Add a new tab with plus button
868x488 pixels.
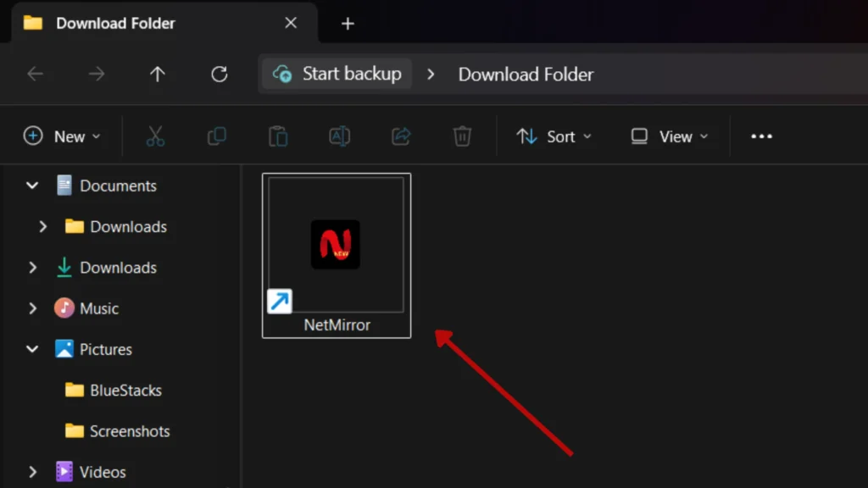348,24
